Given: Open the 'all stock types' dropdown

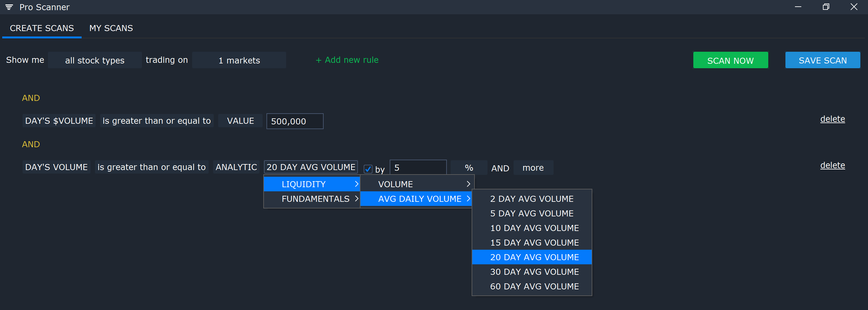Looking at the screenshot, I should (x=95, y=60).
